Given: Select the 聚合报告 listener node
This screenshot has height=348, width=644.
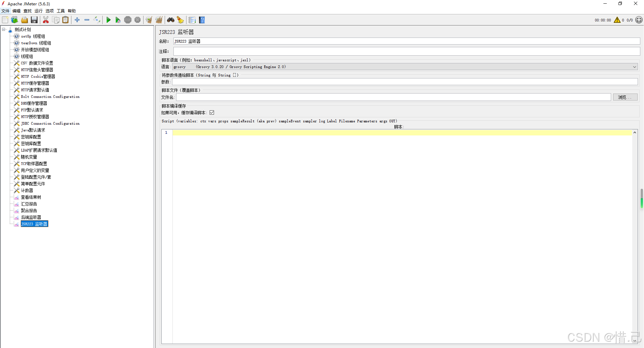Looking at the screenshot, I should pos(29,211).
